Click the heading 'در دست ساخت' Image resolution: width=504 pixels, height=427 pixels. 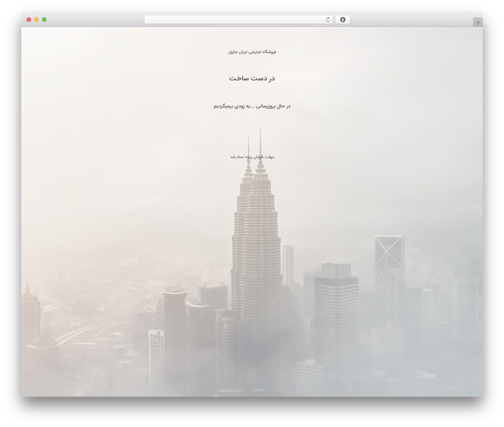click(252, 78)
